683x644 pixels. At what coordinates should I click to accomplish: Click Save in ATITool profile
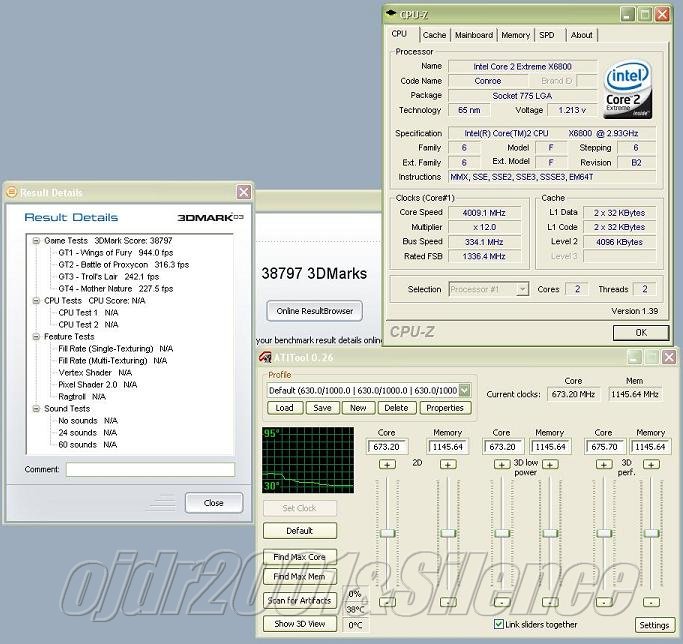[322, 408]
